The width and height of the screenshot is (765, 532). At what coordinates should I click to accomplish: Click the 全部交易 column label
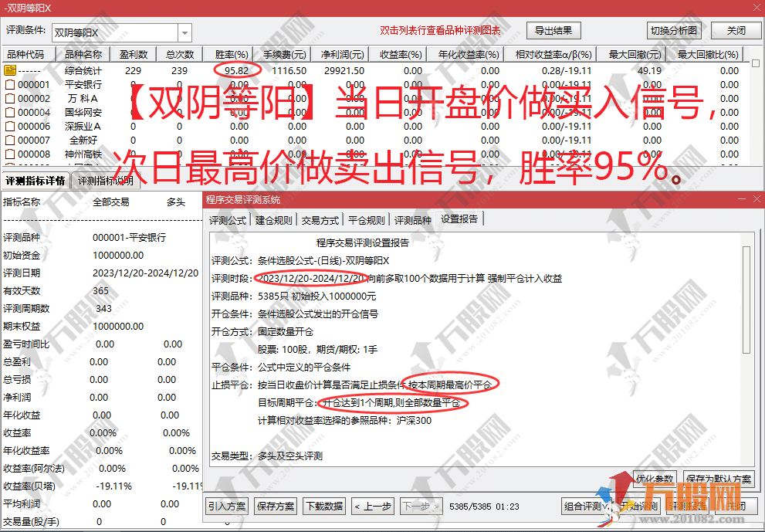pos(110,202)
